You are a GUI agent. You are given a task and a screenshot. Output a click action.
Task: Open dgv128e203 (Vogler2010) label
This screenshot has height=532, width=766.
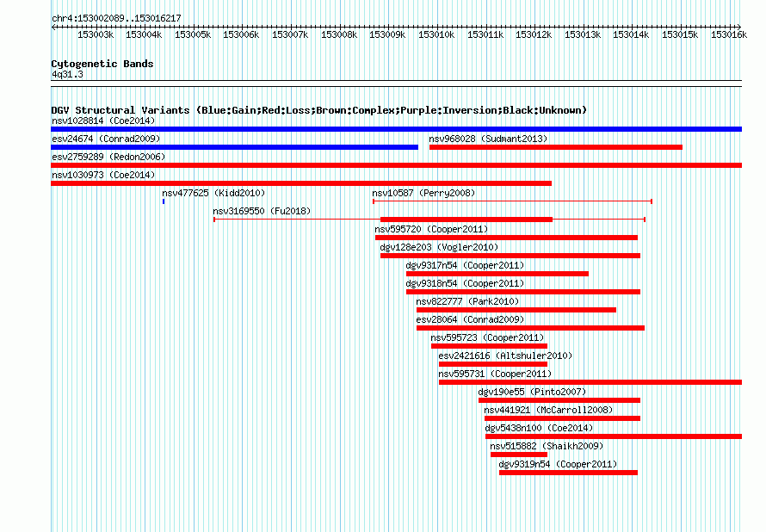pyautogui.click(x=439, y=247)
